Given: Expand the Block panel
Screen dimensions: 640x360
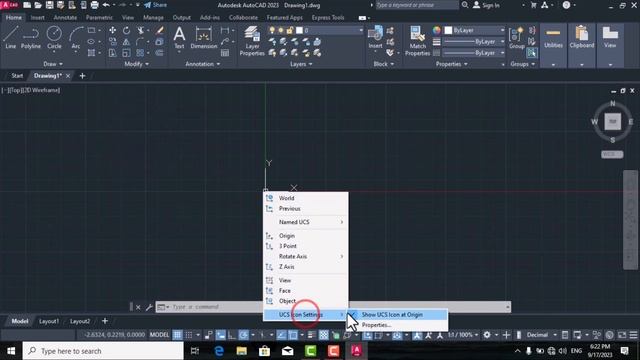Looking at the screenshot, I should [x=384, y=64].
